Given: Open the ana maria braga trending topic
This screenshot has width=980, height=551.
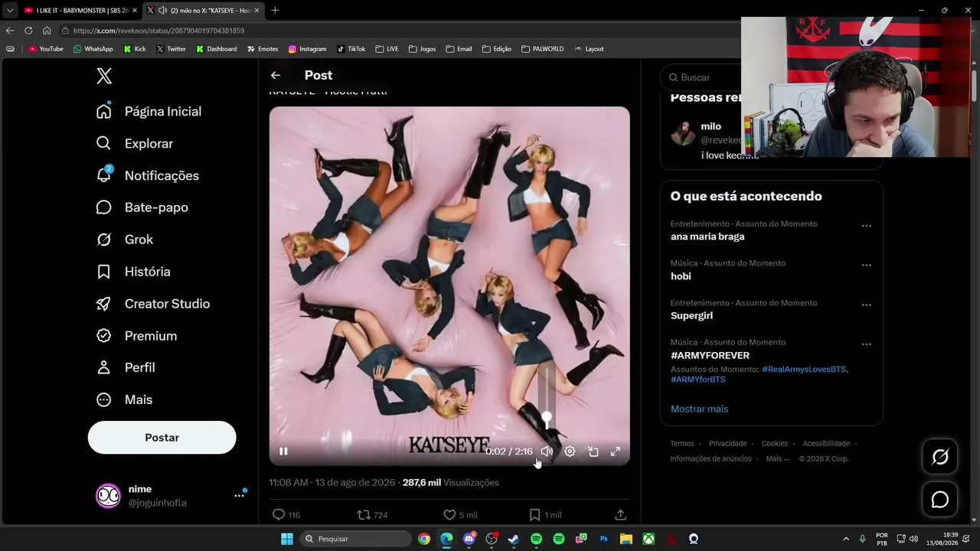Looking at the screenshot, I should pyautogui.click(x=707, y=236).
